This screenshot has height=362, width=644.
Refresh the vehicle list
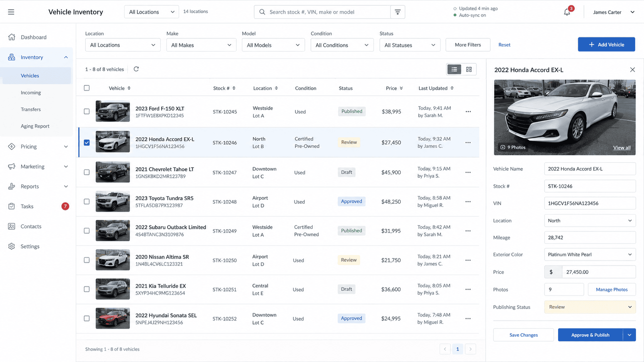pos(136,69)
